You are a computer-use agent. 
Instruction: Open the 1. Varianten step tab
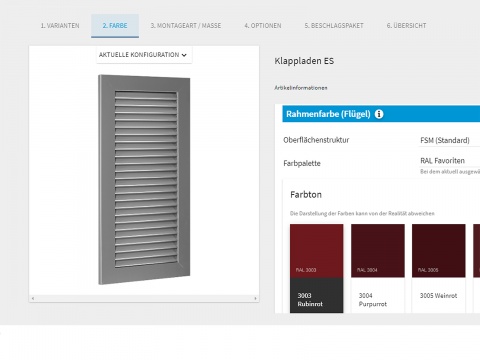pyautogui.click(x=60, y=26)
